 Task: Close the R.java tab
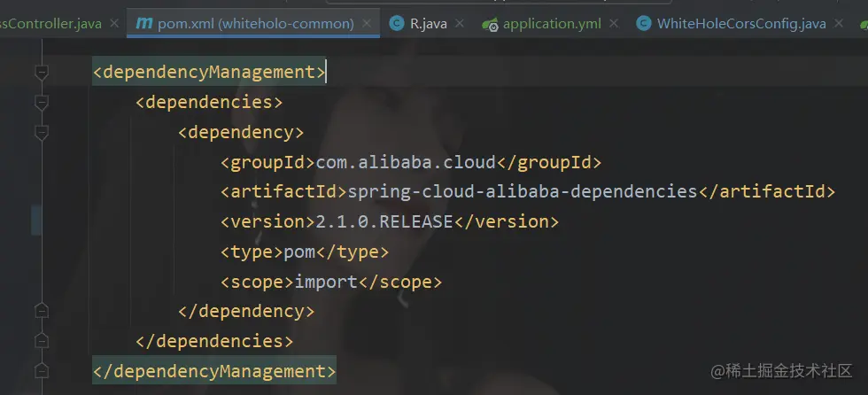tap(459, 24)
